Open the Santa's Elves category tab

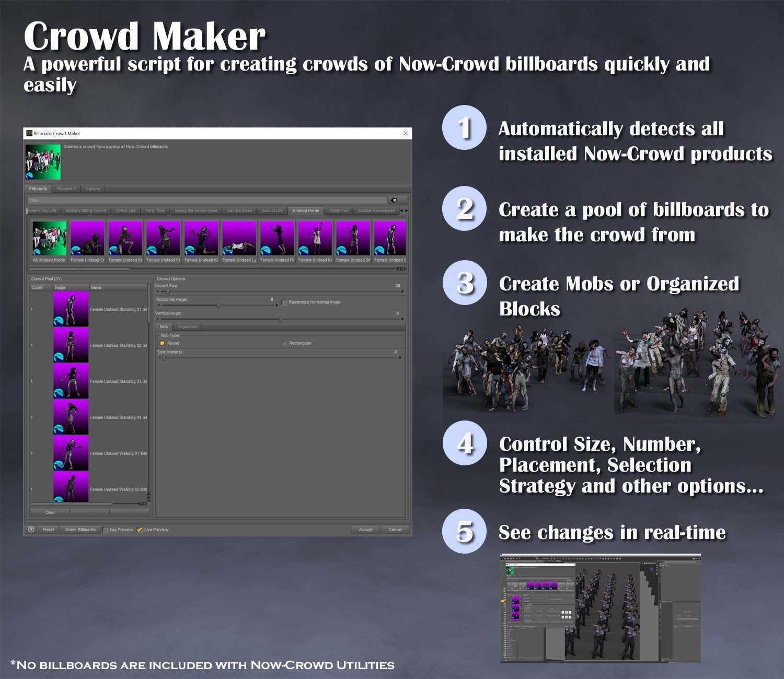[239, 210]
